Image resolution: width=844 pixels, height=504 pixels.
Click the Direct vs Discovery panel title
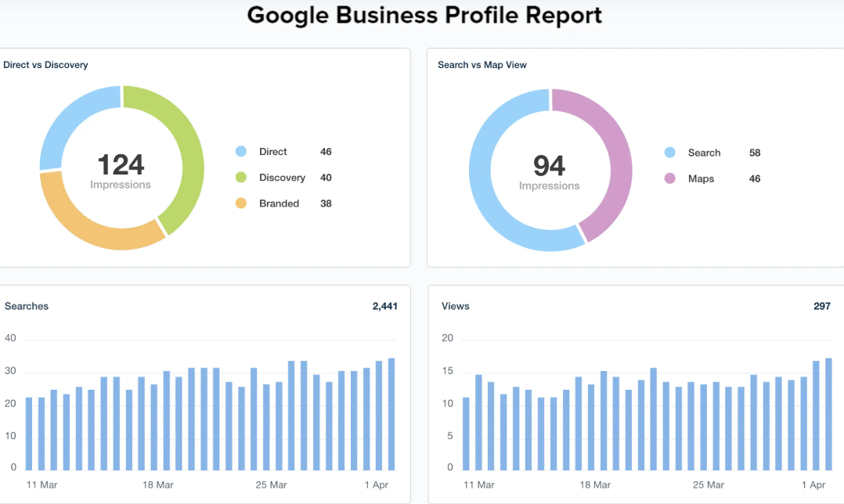[45, 64]
